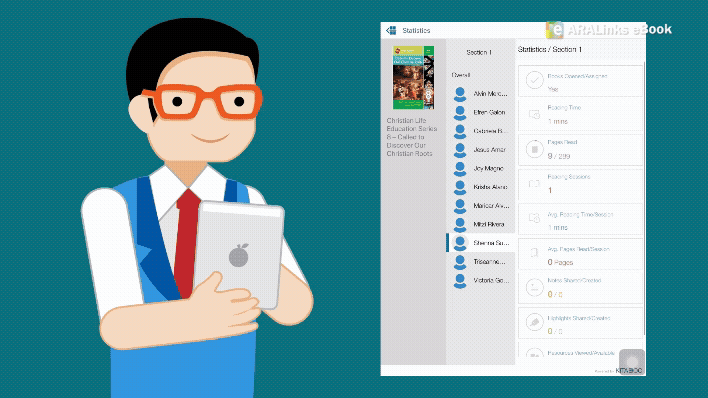Select student Kristel Alano in the list
This screenshot has width=708, height=398.
pos(480,187)
